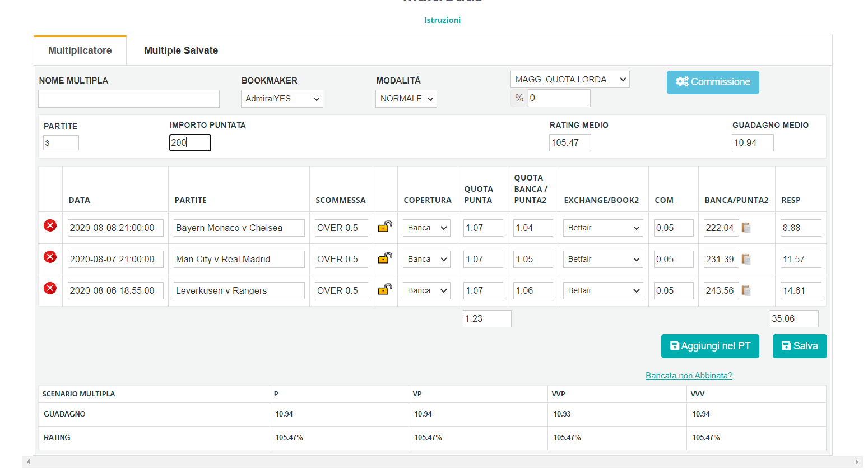Edit quota banca value 1.04

pos(533,228)
